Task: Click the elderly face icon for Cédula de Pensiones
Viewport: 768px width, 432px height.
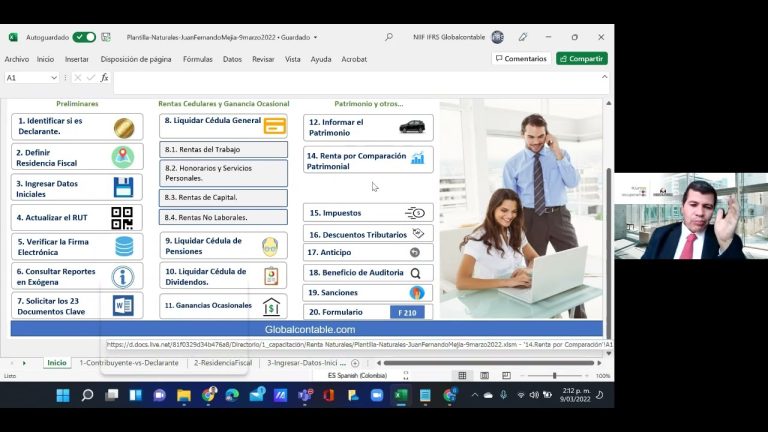Action: pyautogui.click(x=270, y=246)
